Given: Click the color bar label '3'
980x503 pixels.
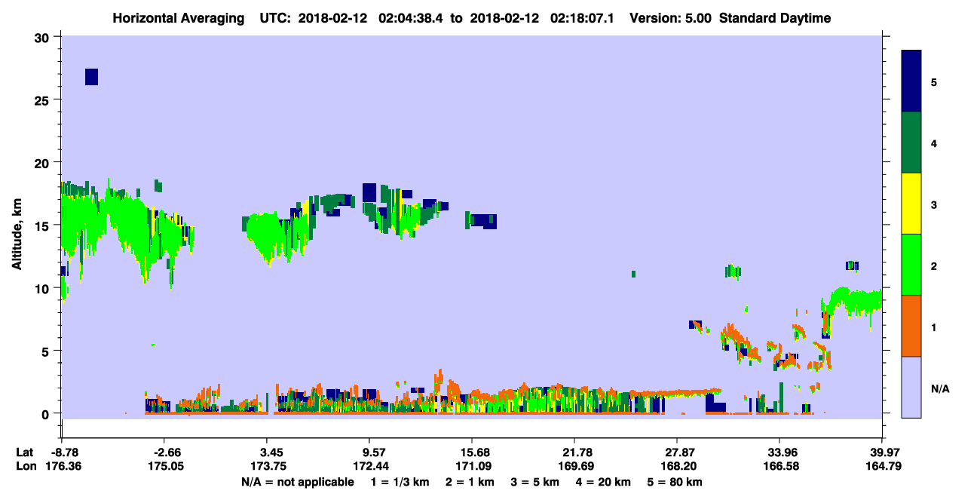Looking at the screenshot, I should pyautogui.click(x=934, y=204).
